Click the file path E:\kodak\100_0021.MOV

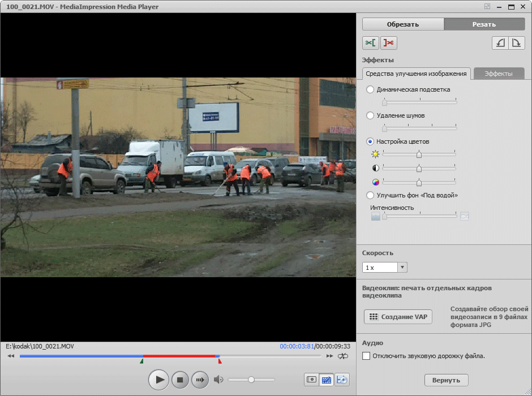(40, 346)
